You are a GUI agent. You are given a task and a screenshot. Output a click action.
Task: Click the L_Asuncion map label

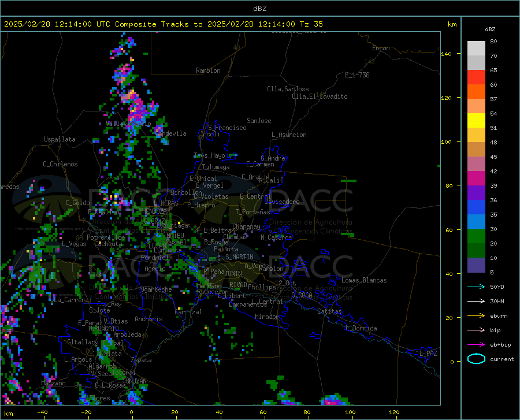point(289,135)
